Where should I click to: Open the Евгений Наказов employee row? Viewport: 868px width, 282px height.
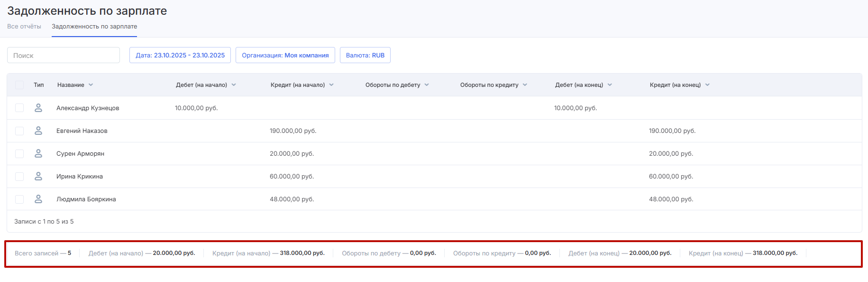pos(82,131)
